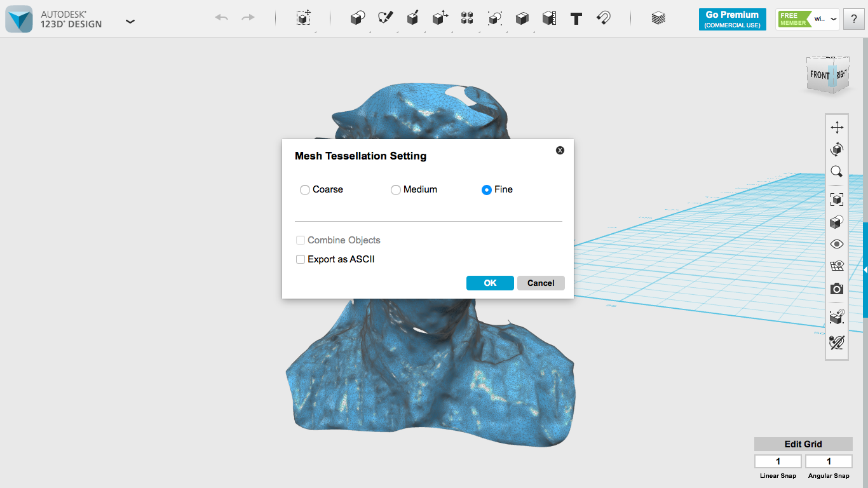The width and height of the screenshot is (868, 488).
Task: Take a screenshot with the camera icon
Action: [837, 289]
